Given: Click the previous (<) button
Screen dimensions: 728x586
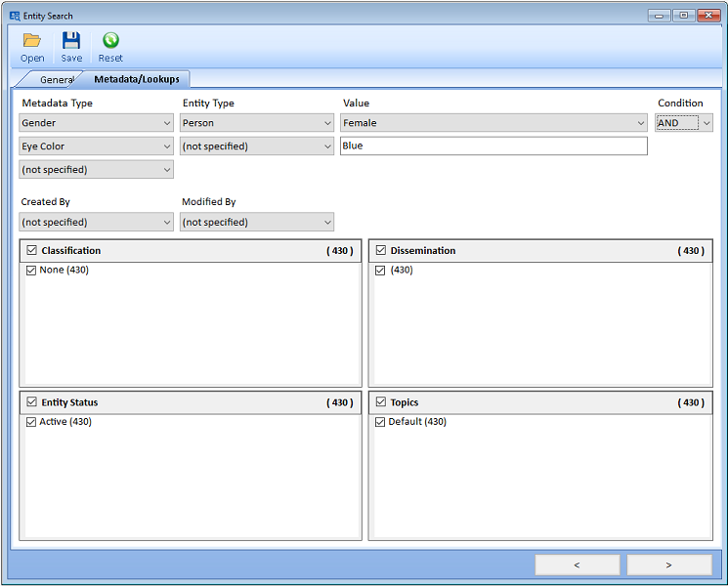Looking at the screenshot, I should click(578, 565).
